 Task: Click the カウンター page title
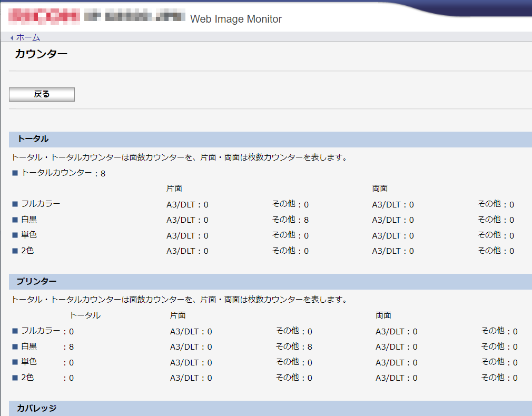[x=41, y=54]
